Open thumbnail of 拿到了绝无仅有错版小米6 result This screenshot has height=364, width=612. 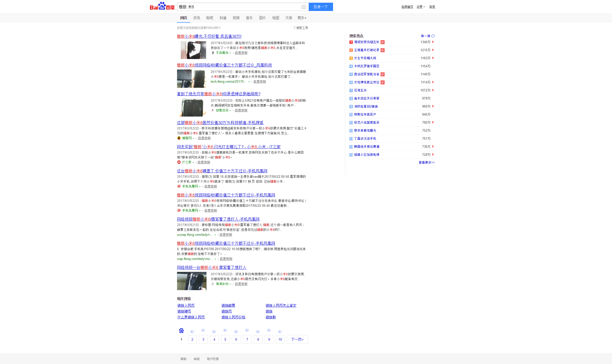tap(192, 108)
